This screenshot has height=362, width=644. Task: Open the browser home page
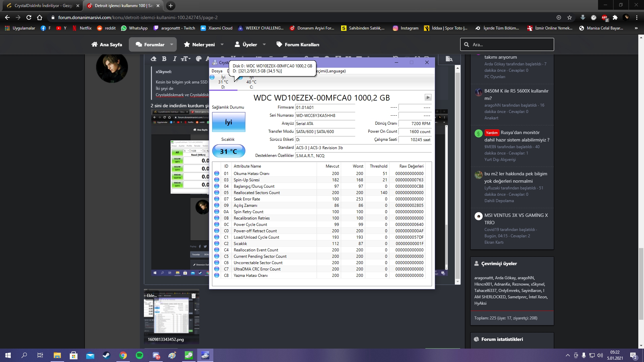[x=40, y=17]
